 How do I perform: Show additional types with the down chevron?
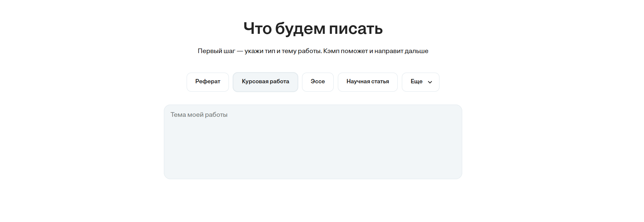430,82
